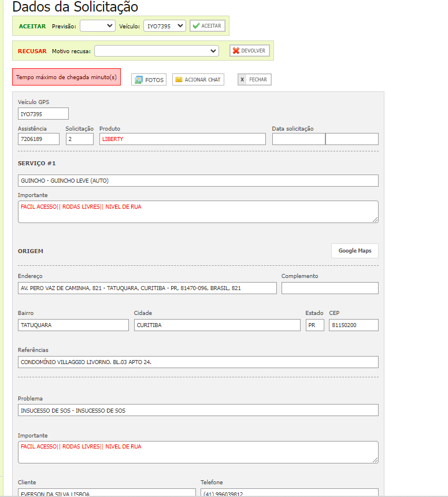Expand the Motivo recusa dropdown
The height and width of the screenshot is (497, 448).
[157, 51]
